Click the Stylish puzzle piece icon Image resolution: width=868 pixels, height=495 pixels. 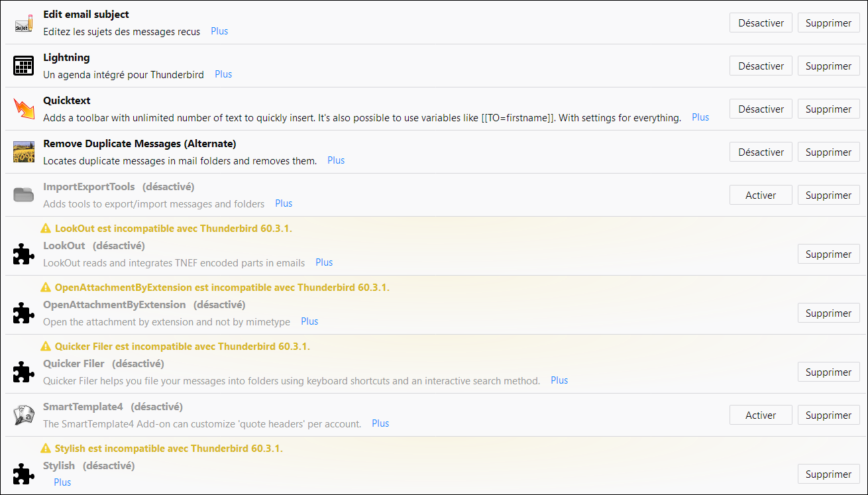24,474
